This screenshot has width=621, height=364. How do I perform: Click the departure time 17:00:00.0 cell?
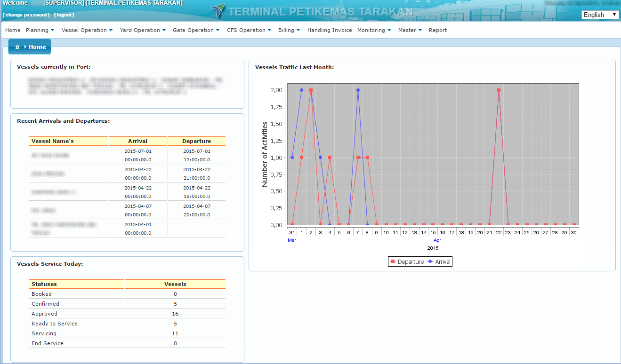197,160
